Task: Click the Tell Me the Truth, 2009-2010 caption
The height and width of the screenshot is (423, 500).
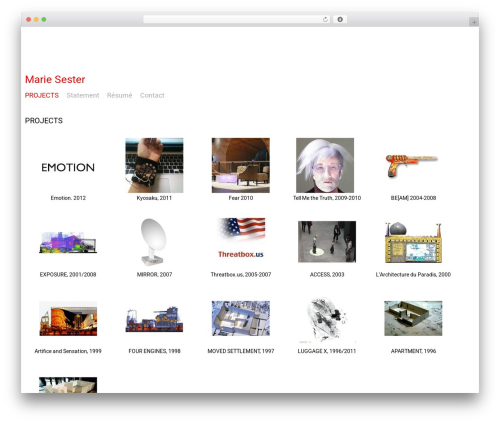Action: (x=327, y=198)
